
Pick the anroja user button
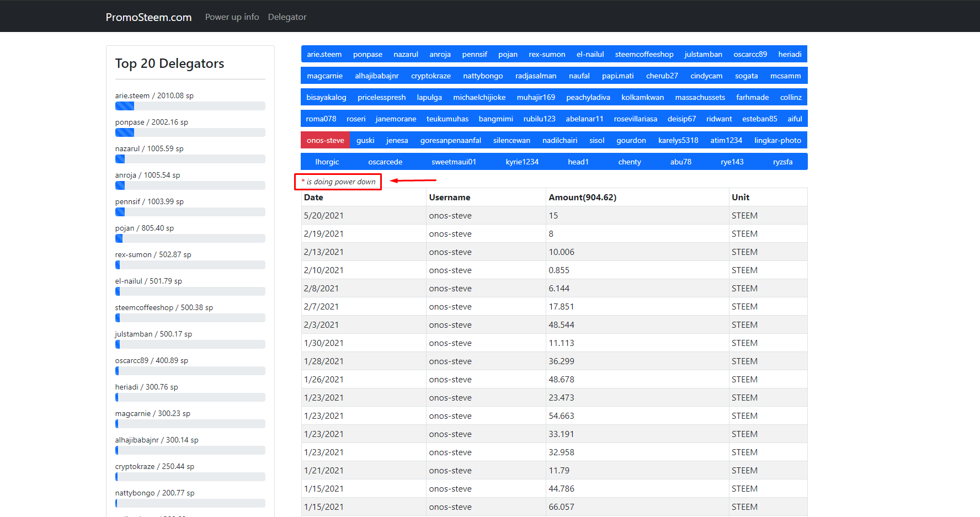point(440,54)
